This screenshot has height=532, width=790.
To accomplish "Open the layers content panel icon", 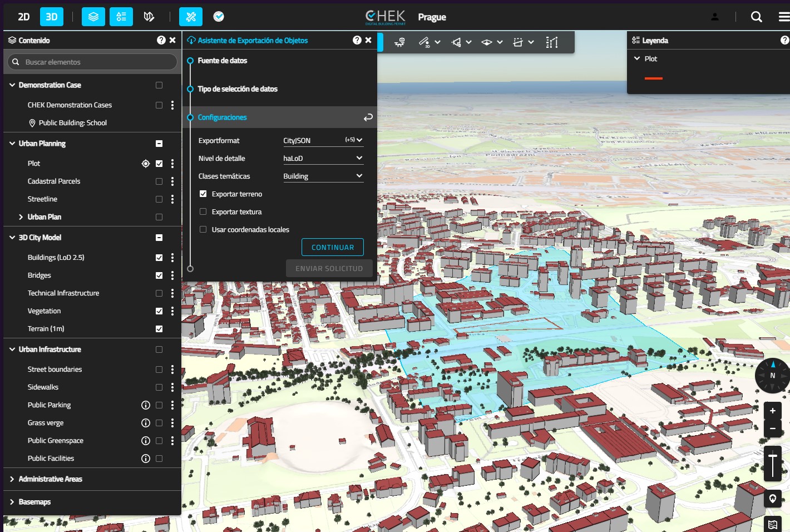I will (93, 17).
